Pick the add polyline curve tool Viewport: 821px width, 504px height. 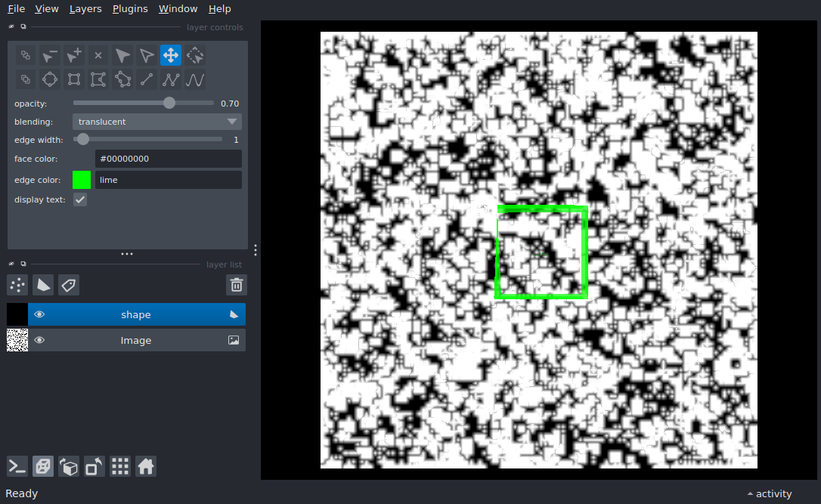195,79
